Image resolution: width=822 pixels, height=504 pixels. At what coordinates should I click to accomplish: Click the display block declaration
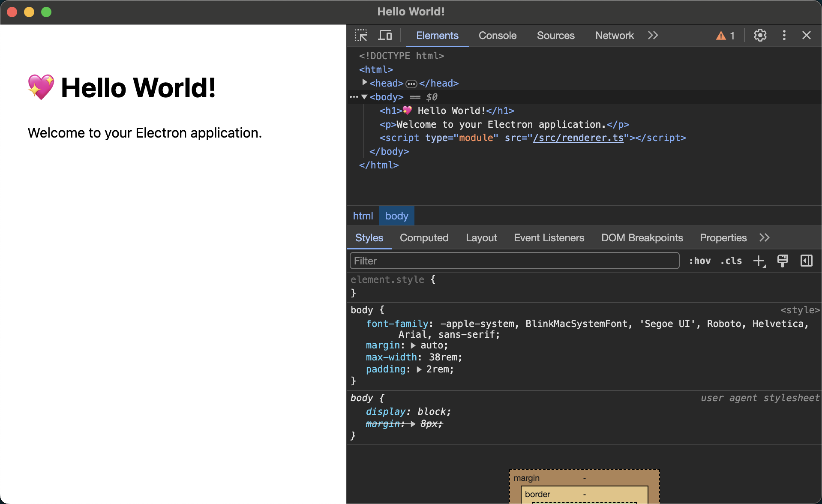408,411
